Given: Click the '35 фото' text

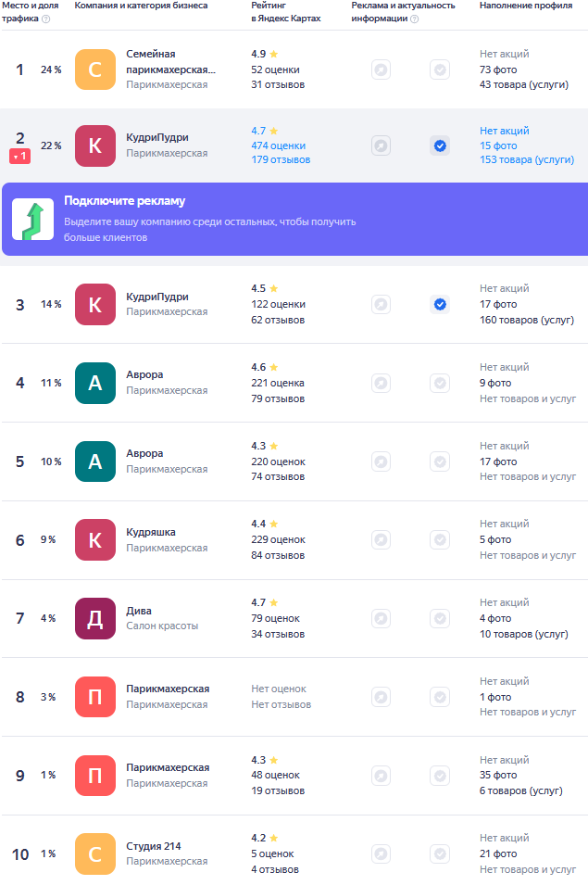Looking at the screenshot, I should point(498,776).
